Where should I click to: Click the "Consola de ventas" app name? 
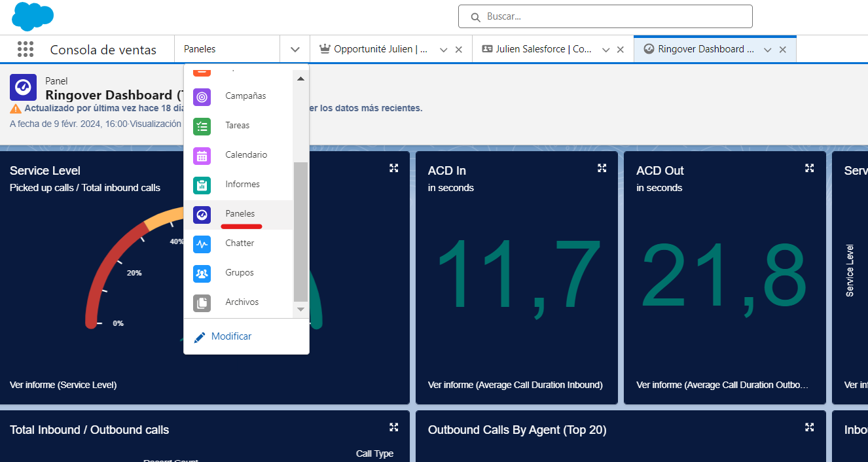pyautogui.click(x=103, y=50)
